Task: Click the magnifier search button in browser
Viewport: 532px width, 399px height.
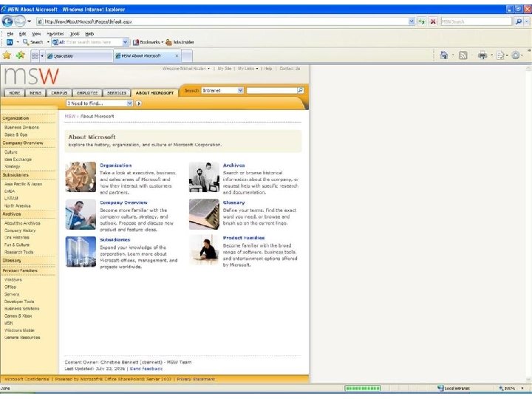Action: [x=518, y=21]
